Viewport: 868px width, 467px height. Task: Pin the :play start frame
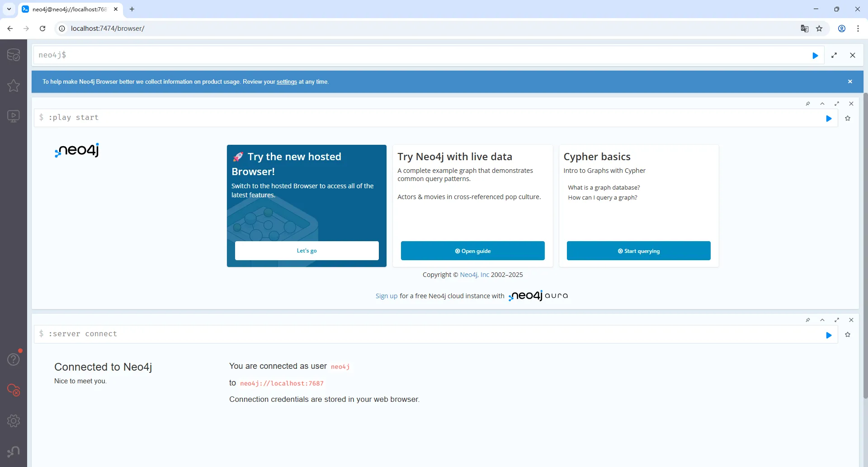pos(808,104)
